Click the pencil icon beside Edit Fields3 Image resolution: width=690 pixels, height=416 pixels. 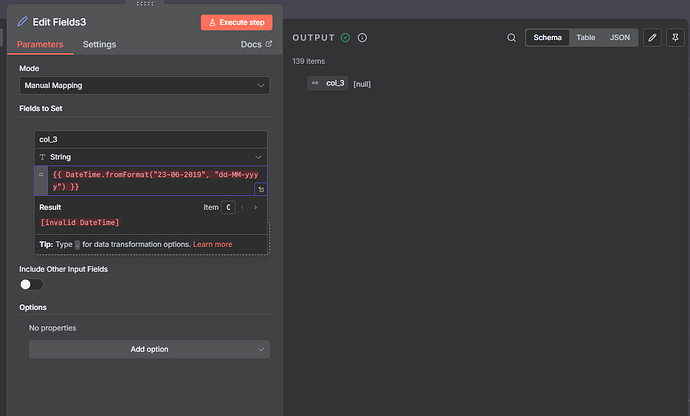point(22,22)
